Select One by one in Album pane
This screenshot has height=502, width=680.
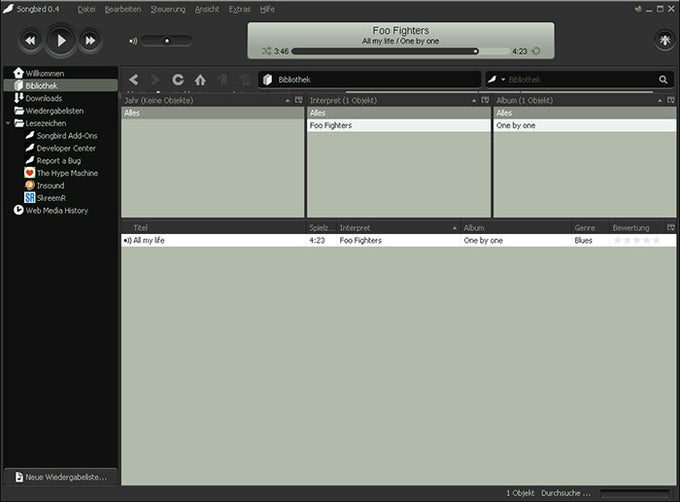pos(585,125)
